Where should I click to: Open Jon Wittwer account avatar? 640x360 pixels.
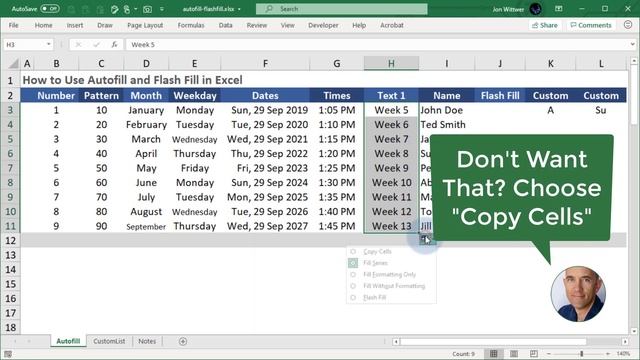pos(536,9)
